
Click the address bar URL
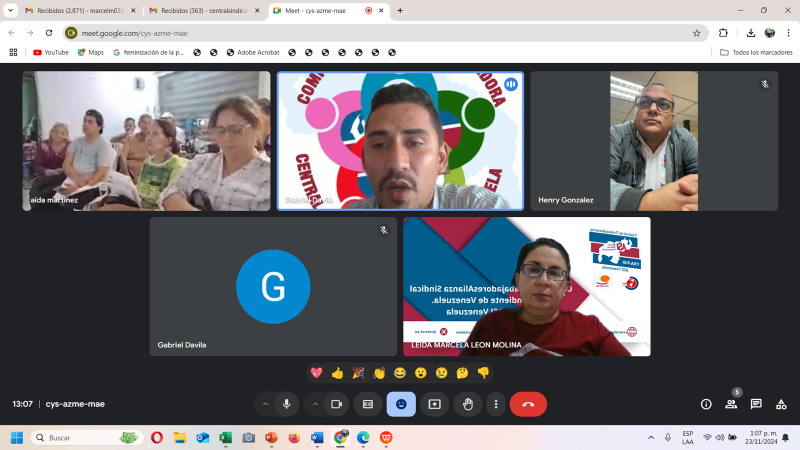pyautogui.click(x=135, y=33)
